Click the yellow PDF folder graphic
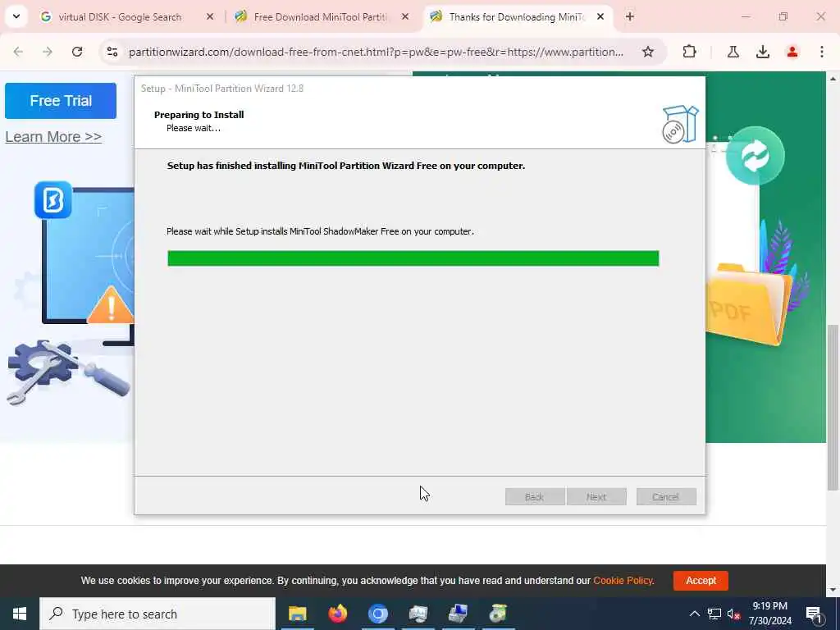Viewport: 840px width, 630px height. click(x=748, y=304)
